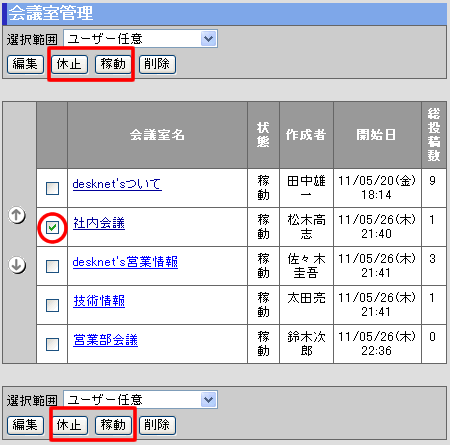
Task: Open the 営業部会議 link
Action: (x=105, y=340)
